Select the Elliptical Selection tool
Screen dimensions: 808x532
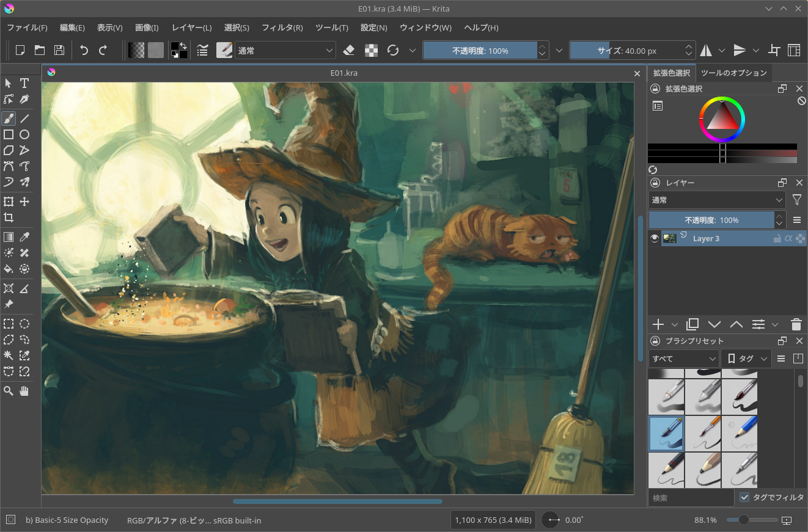(24, 324)
